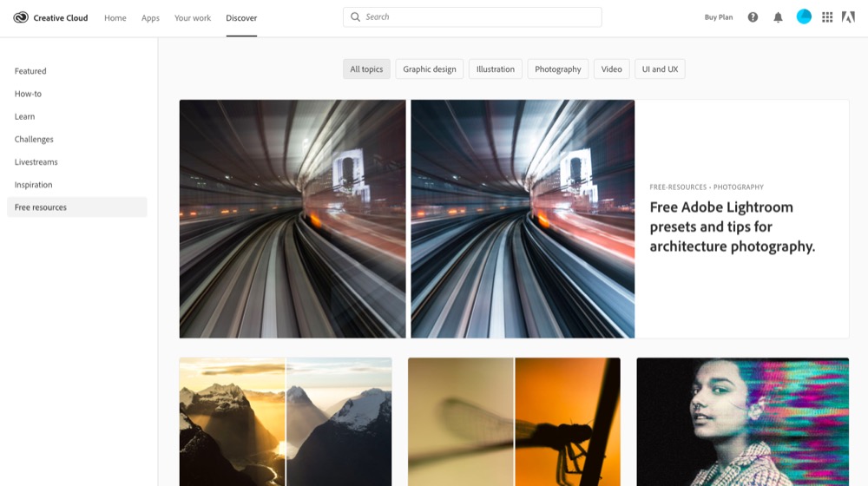Select Learn in the sidebar
This screenshot has width=868, height=486.
24,116
